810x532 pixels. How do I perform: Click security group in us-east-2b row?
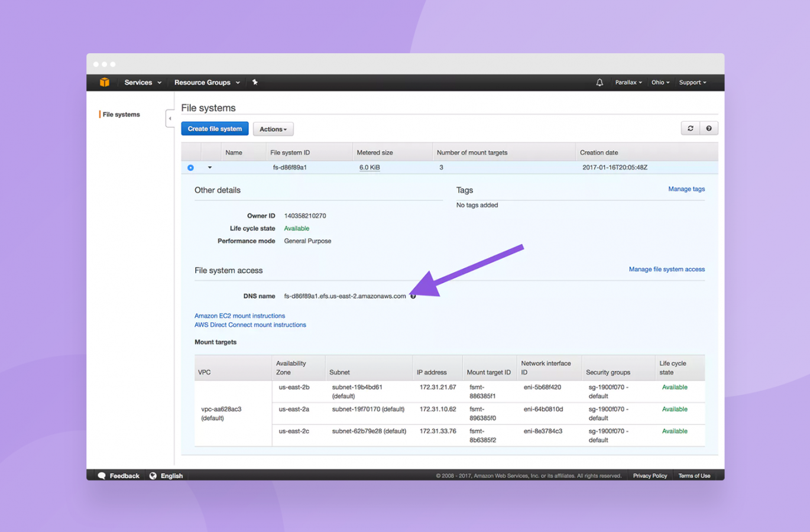(x=608, y=392)
